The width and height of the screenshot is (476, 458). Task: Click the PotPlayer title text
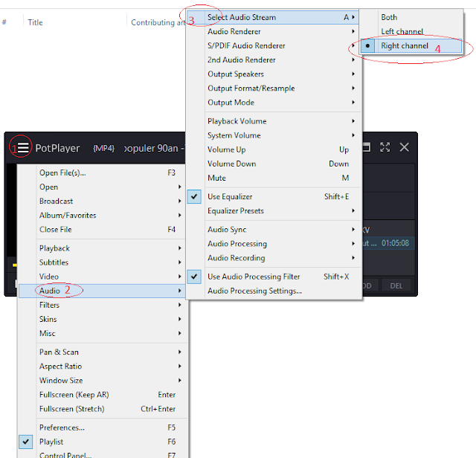coord(57,148)
